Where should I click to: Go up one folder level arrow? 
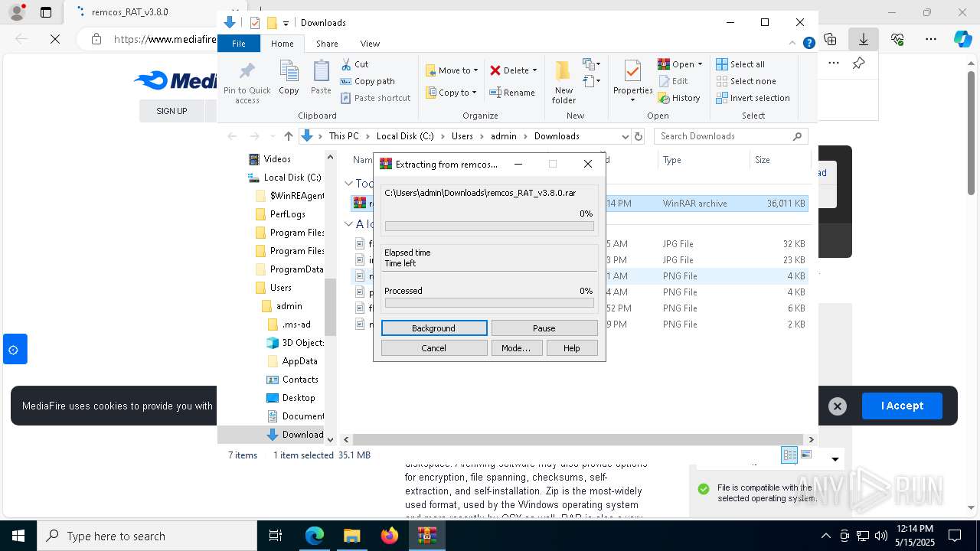[x=288, y=136]
